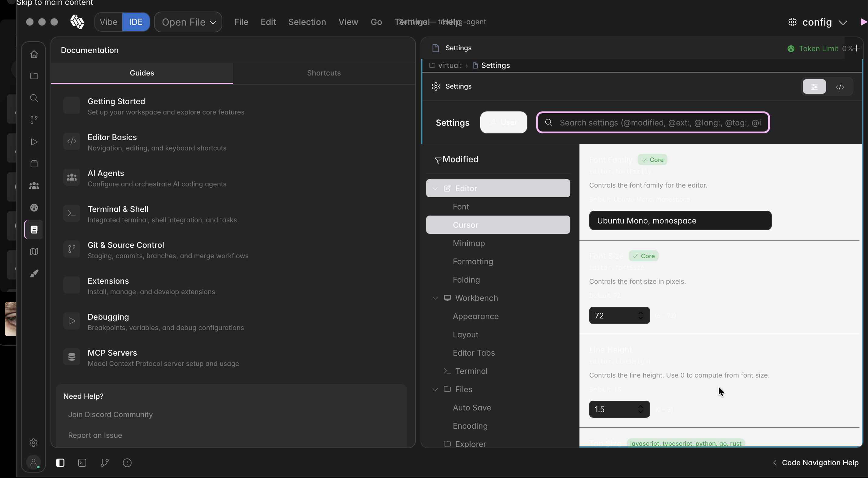Click Join Discord Community link

(110, 414)
